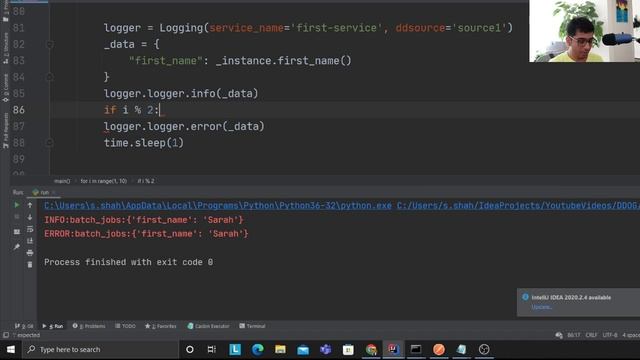Click the Update link in the IntelliJ notification
Viewport: 640px width, 360px height.
(542, 307)
